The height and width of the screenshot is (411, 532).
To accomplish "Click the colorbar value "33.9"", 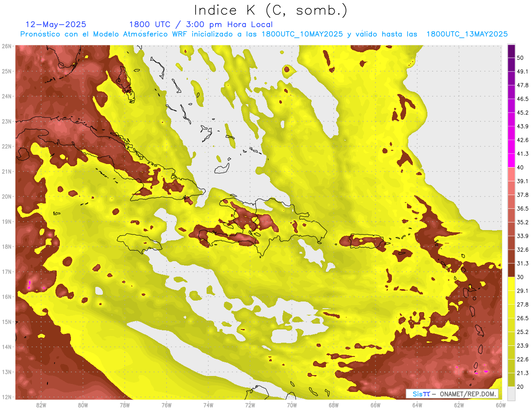I will tap(523, 236).
